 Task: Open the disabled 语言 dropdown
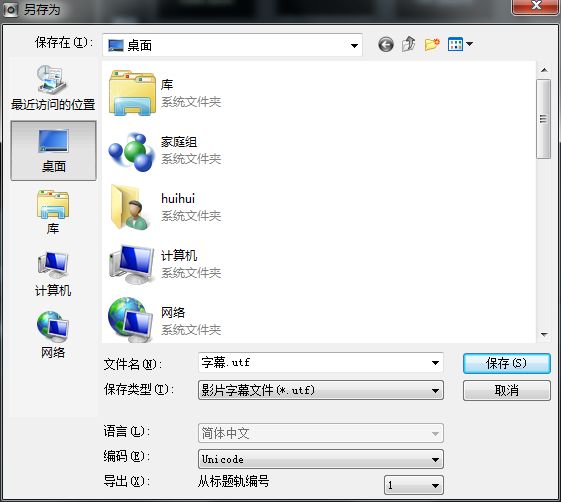321,433
